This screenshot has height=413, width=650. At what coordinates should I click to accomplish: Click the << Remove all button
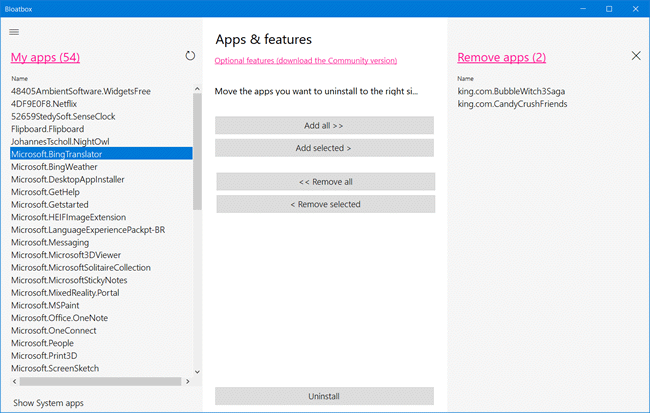pyautogui.click(x=326, y=182)
